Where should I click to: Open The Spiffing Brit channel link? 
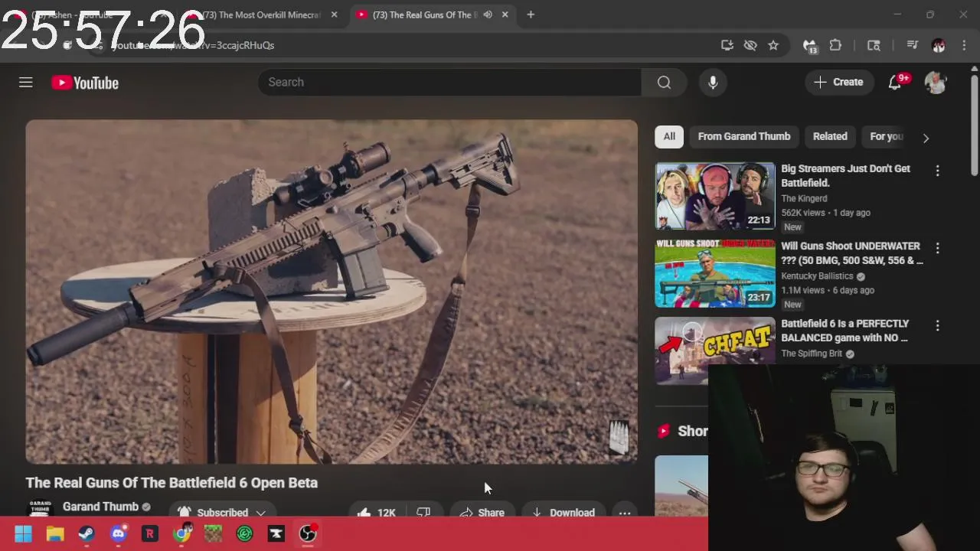click(x=812, y=353)
